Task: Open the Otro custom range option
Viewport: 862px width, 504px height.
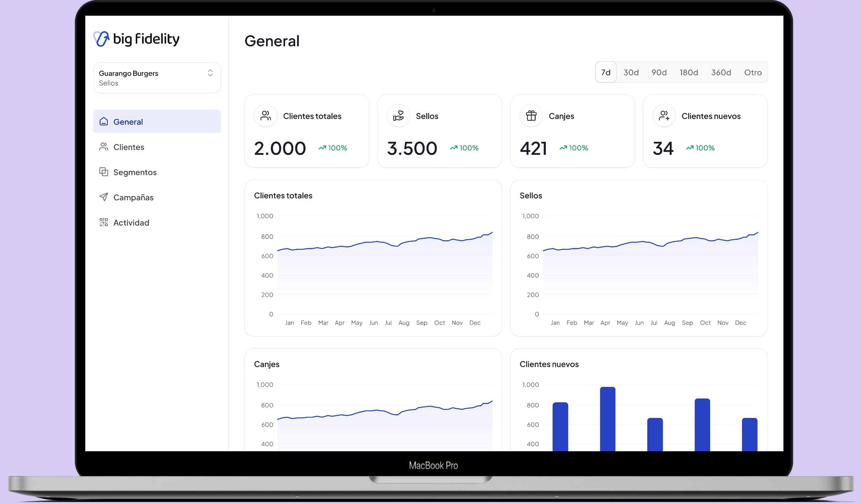Action: (753, 72)
